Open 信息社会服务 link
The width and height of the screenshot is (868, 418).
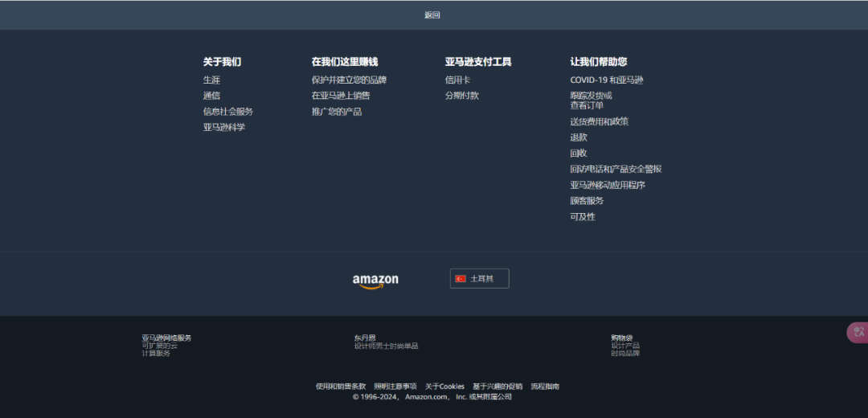coord(228,112)
